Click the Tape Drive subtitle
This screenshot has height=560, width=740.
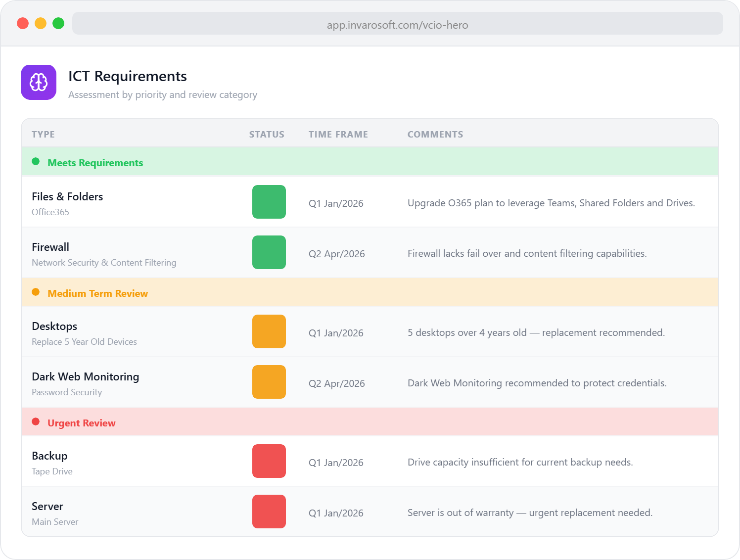coord(52,471)
